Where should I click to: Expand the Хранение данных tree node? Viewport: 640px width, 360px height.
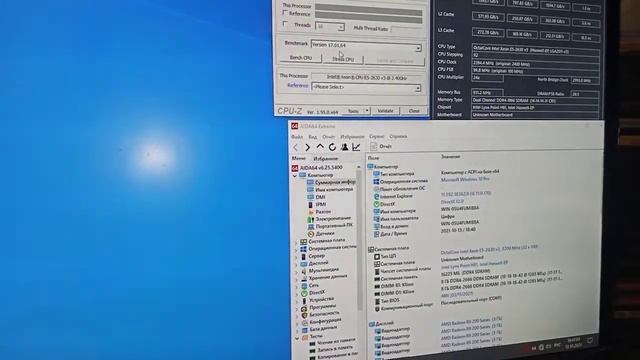pyautogui.click(x=296, y=279)
